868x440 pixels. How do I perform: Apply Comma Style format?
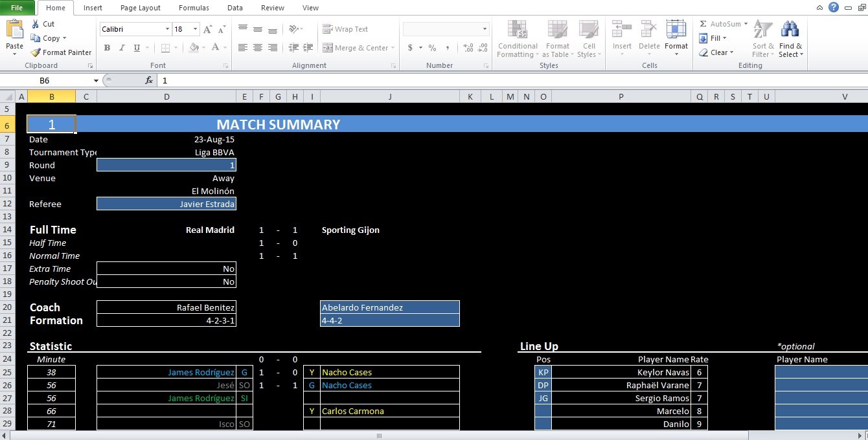pyautogui.click(x=448, y=48)
